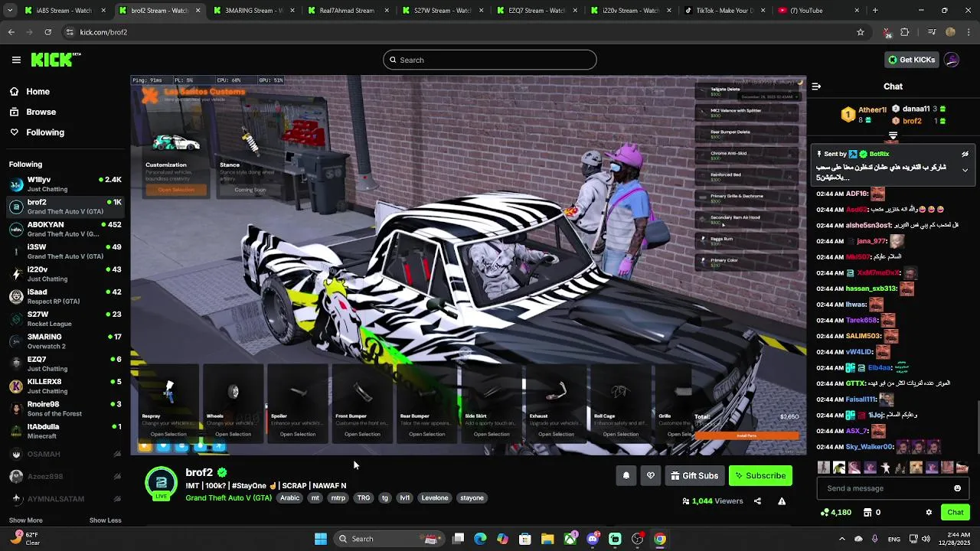
Task: Send message with the green Chat button
Action: click(955, 513)
